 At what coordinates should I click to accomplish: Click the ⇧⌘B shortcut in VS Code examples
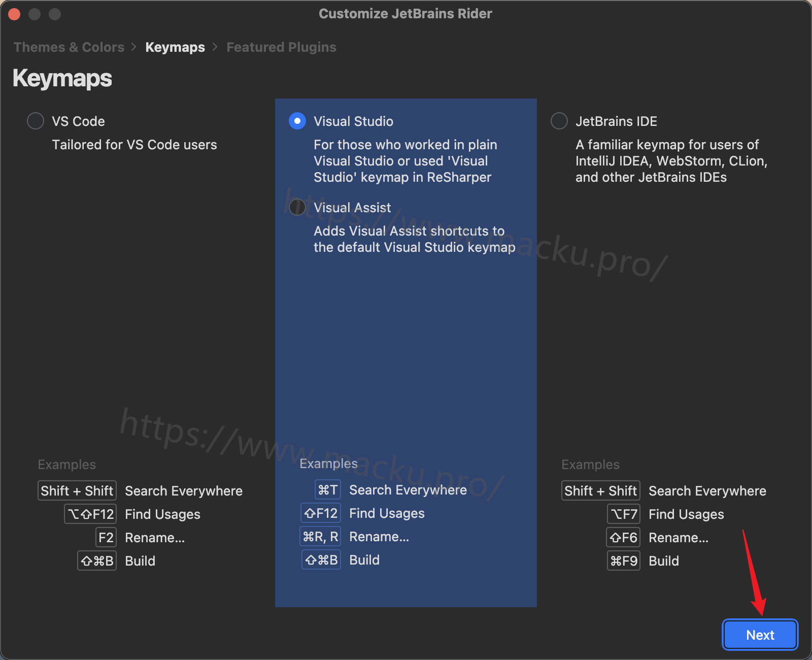[97, 561]
